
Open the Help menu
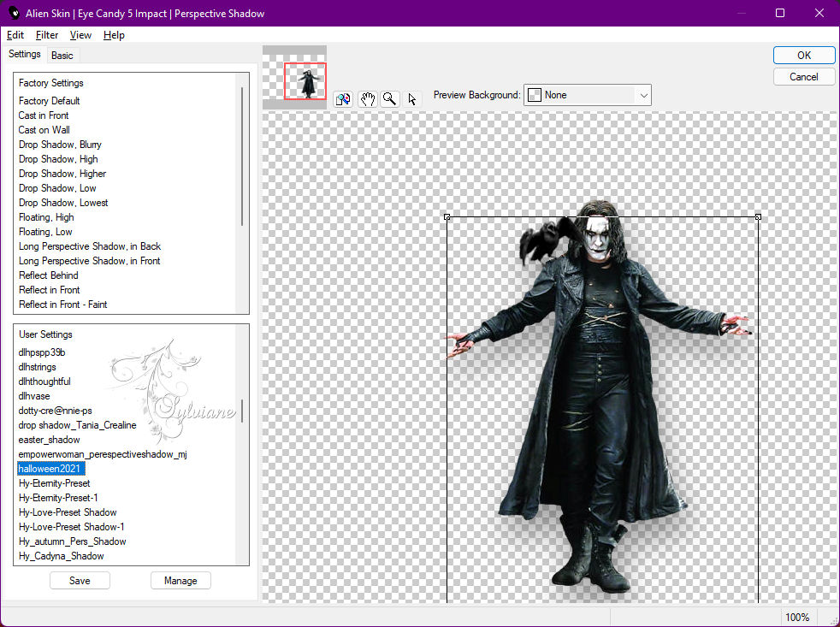[x=114, y=35]
